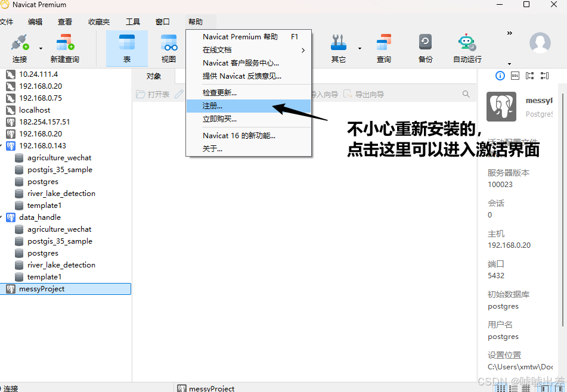The height and width of the screenshot is (392, 567).
Task: Open the 收藏夹 menu
Action: 99,22
